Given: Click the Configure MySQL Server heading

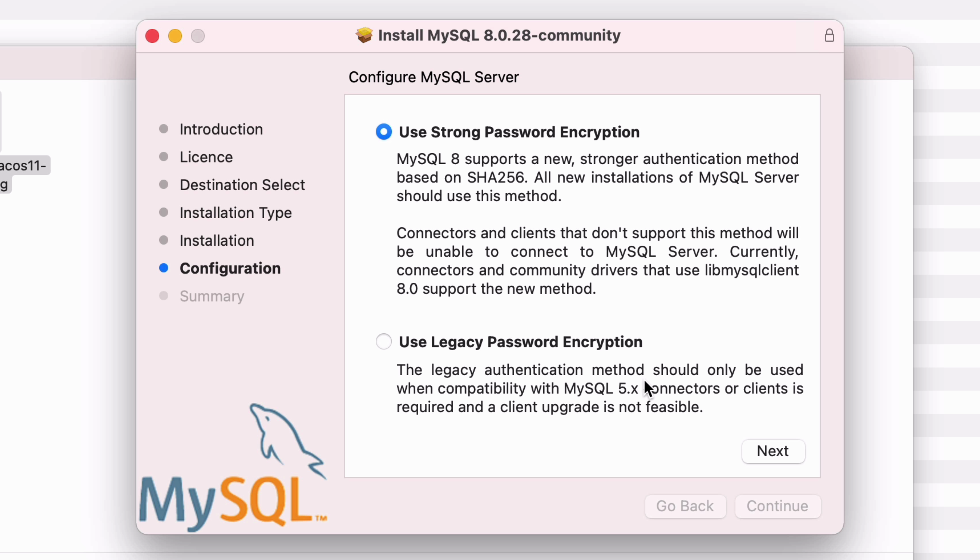Looking at the screenshot, I should (x=433, y=77).
